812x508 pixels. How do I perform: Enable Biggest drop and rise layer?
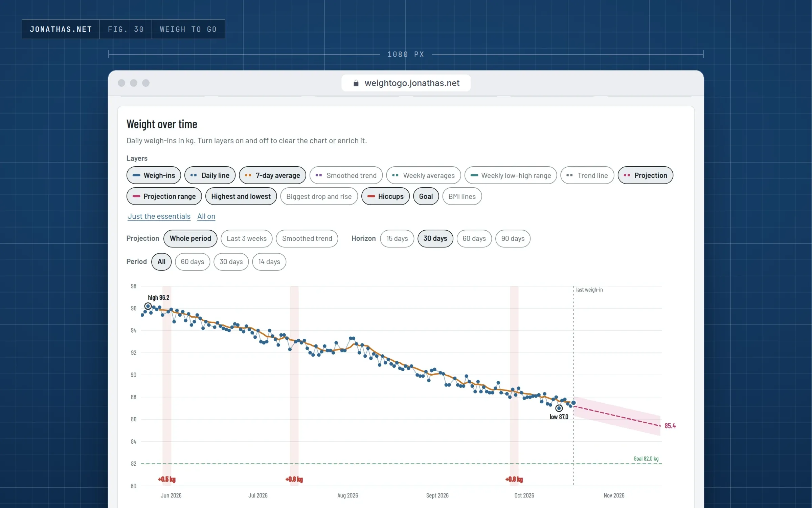(x=319, y=196)
